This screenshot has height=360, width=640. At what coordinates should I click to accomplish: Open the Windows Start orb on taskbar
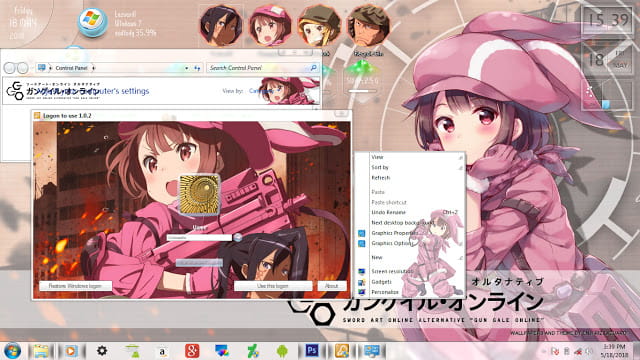click(12, 351)
